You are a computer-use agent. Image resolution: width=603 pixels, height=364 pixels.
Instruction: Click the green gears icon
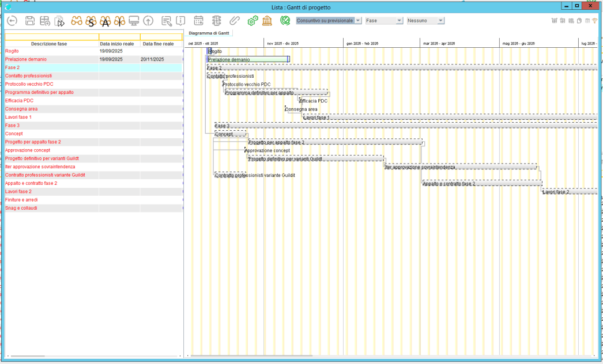[252, 21]
